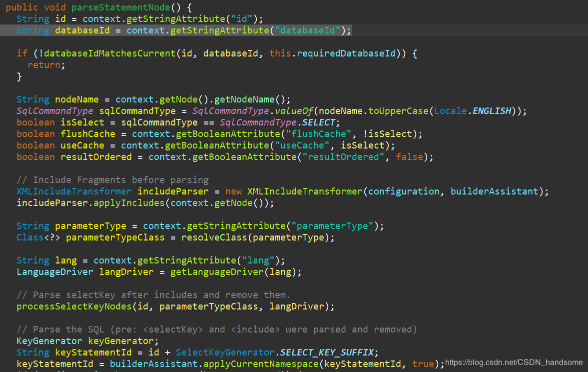Click the "lang" string literal
Viewport: 588px width, 372px height.
pos(258,260)
